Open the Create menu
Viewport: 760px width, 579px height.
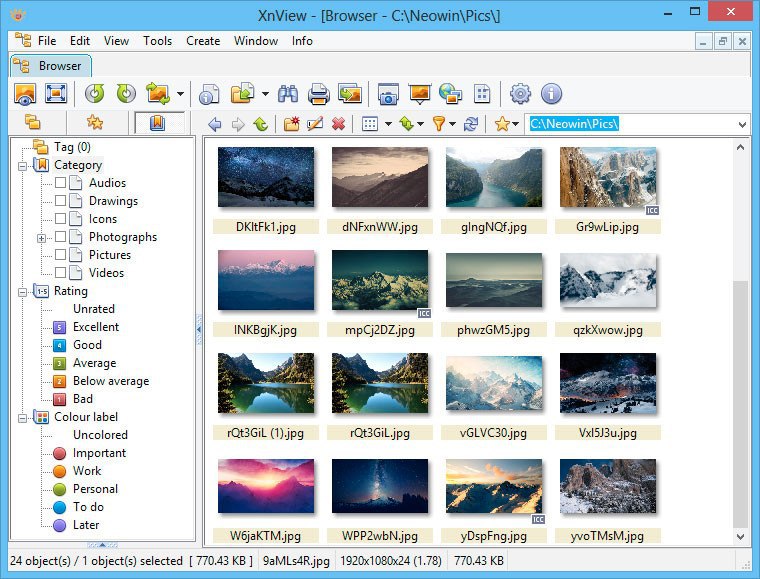pos(203,41)
